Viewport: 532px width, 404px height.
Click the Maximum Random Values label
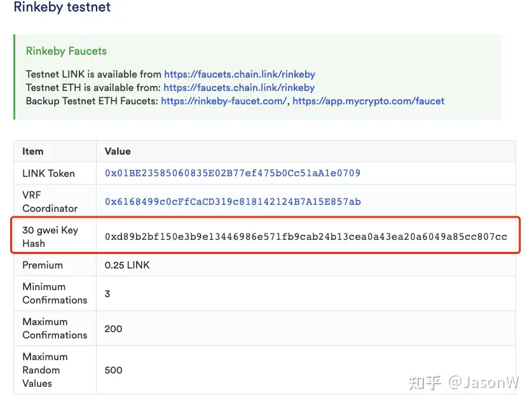45,370
